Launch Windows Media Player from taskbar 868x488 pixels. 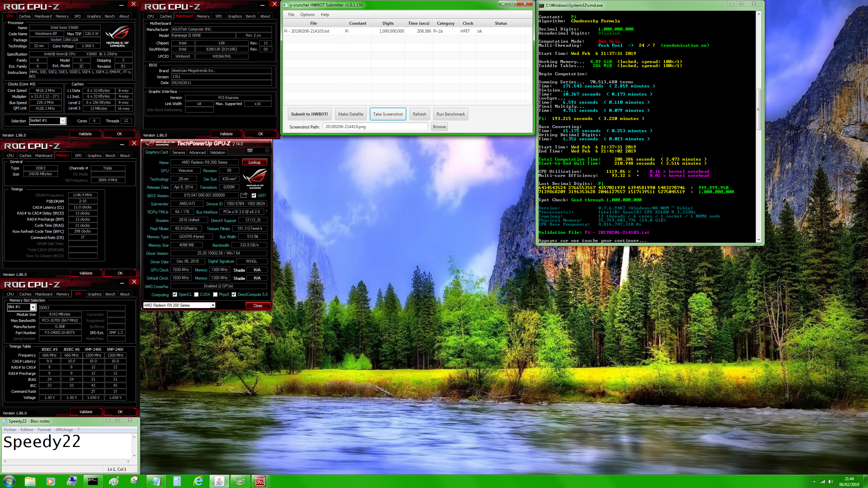coord(50,481)
